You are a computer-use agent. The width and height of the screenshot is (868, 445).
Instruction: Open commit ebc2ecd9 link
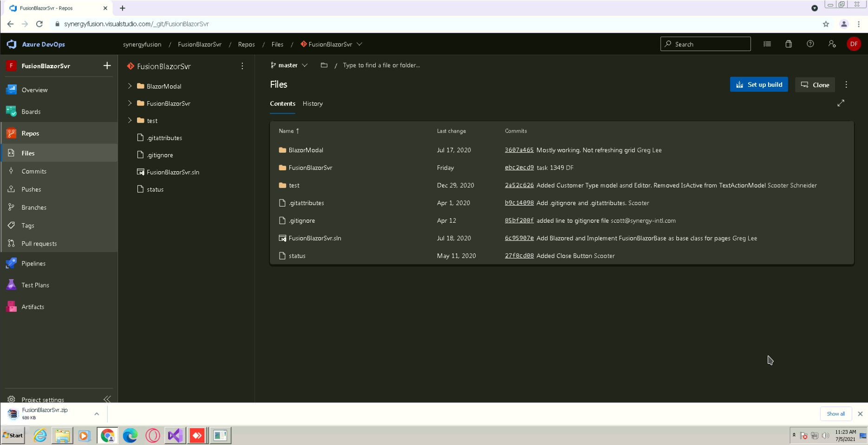coord(519,168)
